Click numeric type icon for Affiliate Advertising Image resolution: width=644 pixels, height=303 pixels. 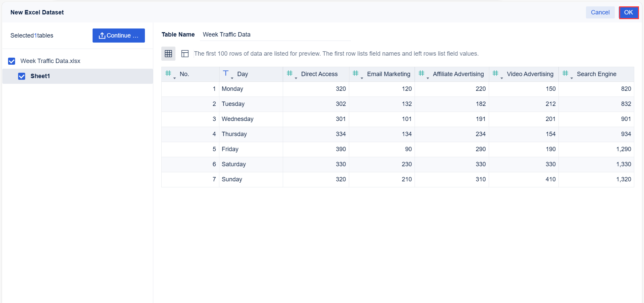click(x=422, y=73)
